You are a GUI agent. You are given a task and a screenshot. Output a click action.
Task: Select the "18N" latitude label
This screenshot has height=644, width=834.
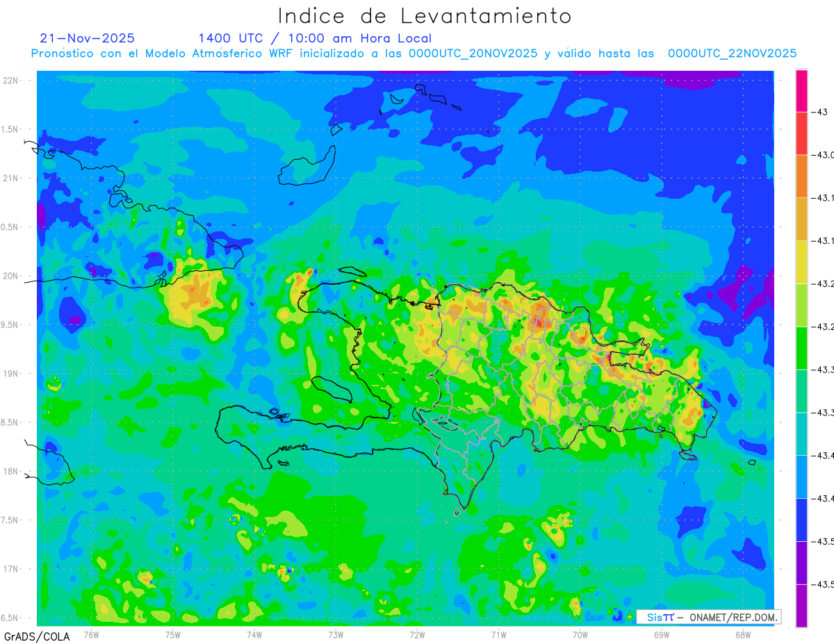pos(12,471)
